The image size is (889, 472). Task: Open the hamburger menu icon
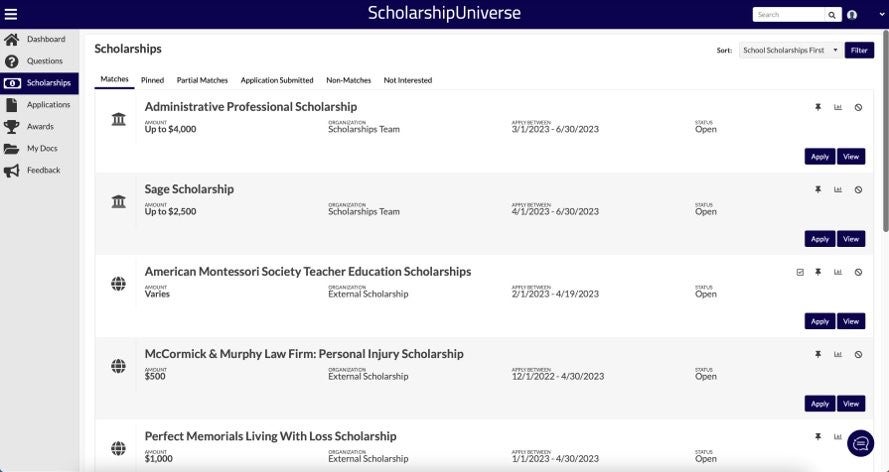[x=11, y=14]
